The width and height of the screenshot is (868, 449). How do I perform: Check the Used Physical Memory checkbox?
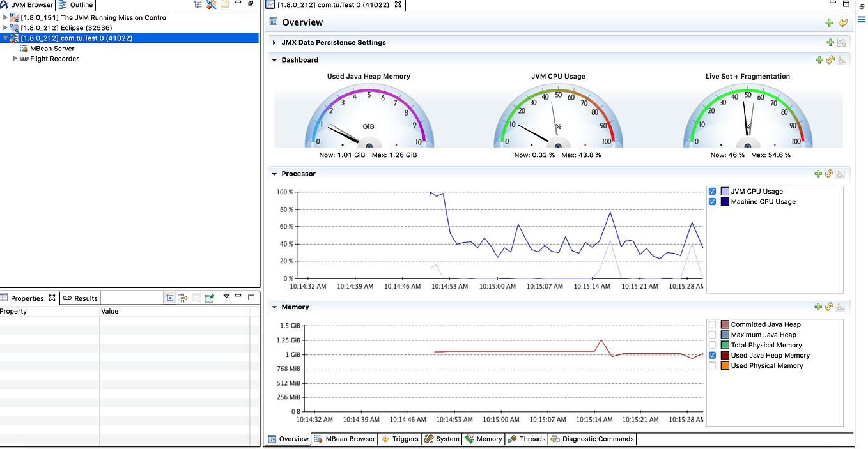713,365
